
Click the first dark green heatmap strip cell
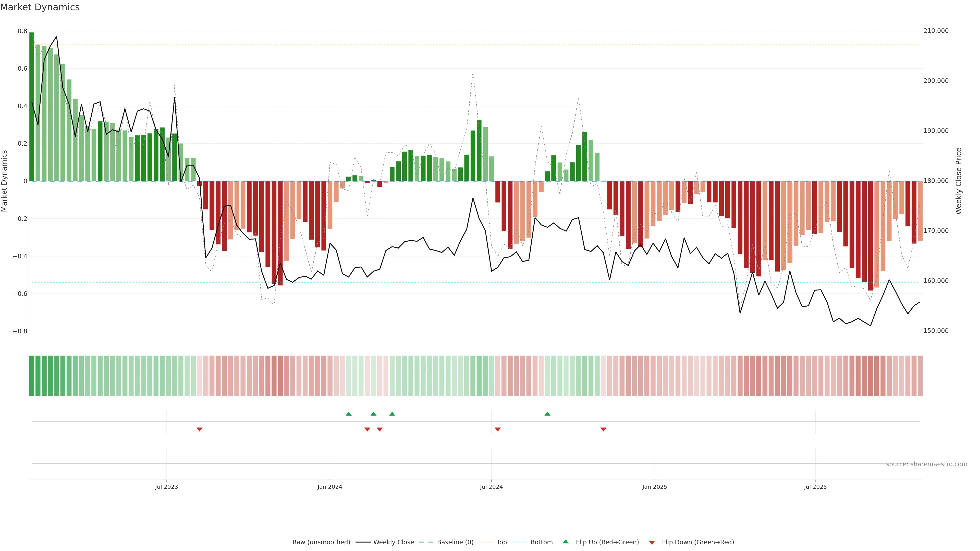pos(32,375)
